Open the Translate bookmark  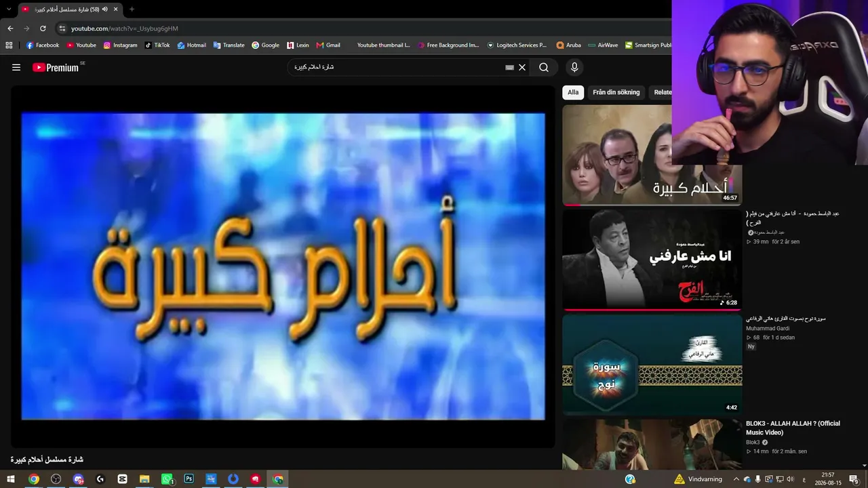(x=229, y=45)
